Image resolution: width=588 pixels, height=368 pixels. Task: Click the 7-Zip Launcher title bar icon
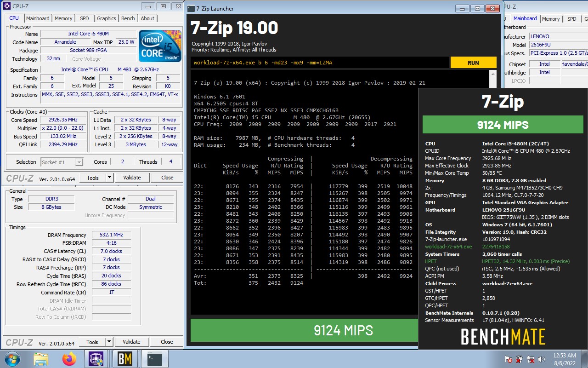(191, 8)
